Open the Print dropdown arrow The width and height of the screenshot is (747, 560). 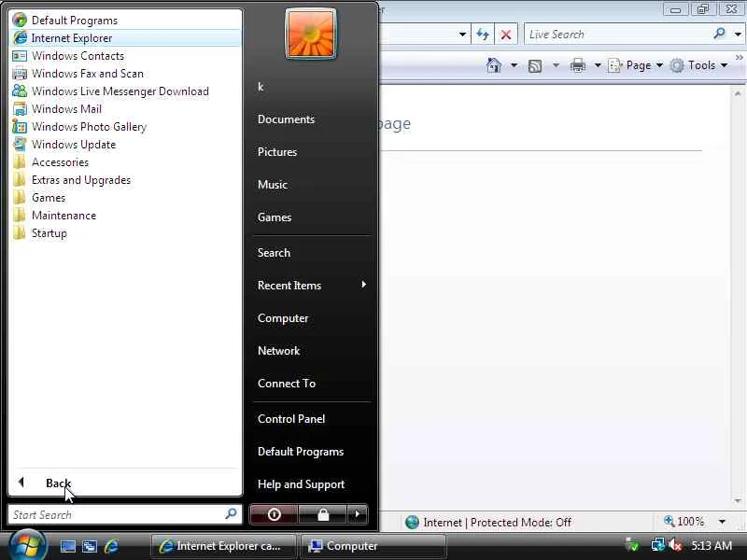point(598,65)
